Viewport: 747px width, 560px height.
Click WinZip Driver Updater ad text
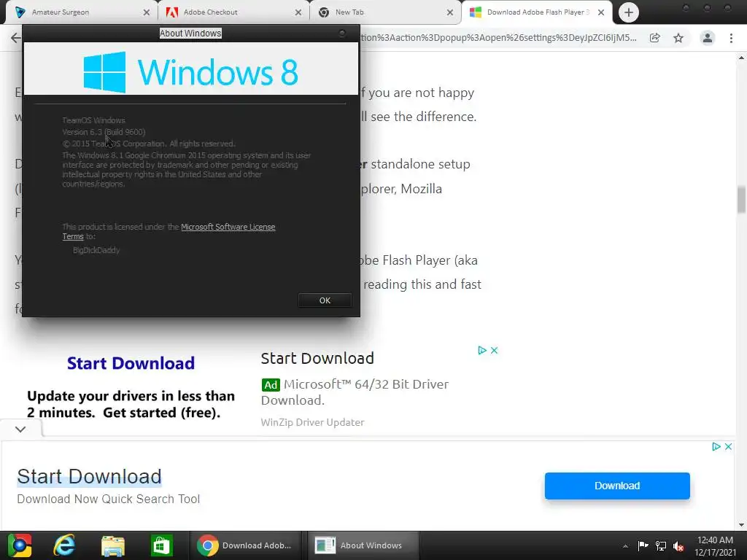coord(312,422)
